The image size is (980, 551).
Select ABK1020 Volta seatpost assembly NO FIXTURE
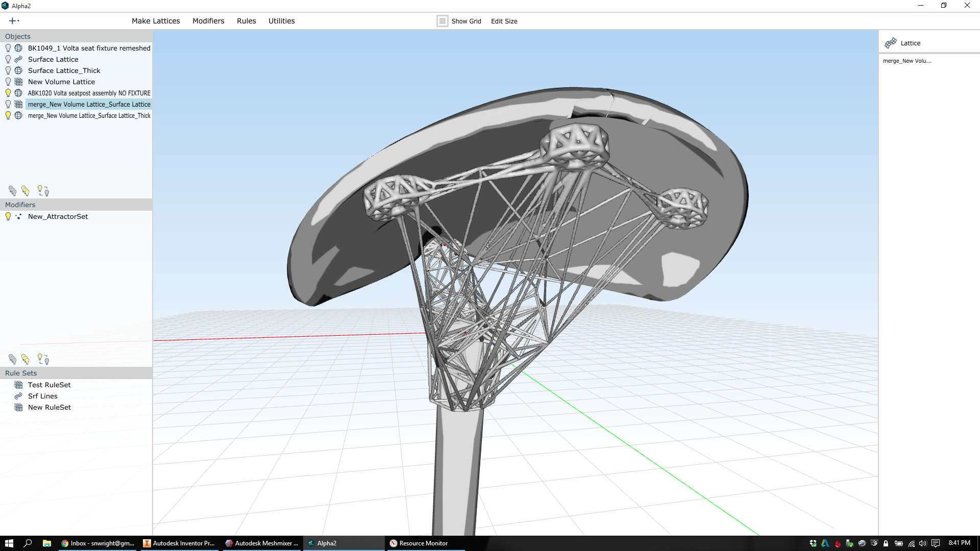tap(89, 93)
